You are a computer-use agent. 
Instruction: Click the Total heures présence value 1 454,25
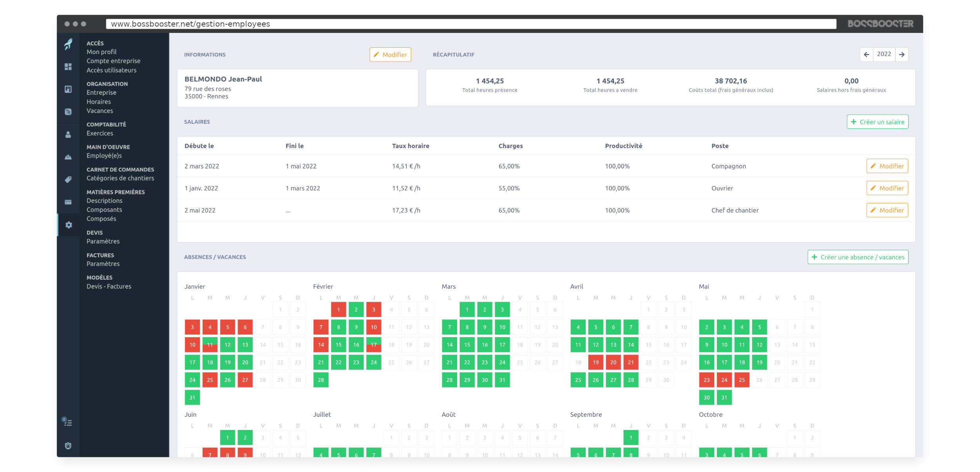point(490,81)
